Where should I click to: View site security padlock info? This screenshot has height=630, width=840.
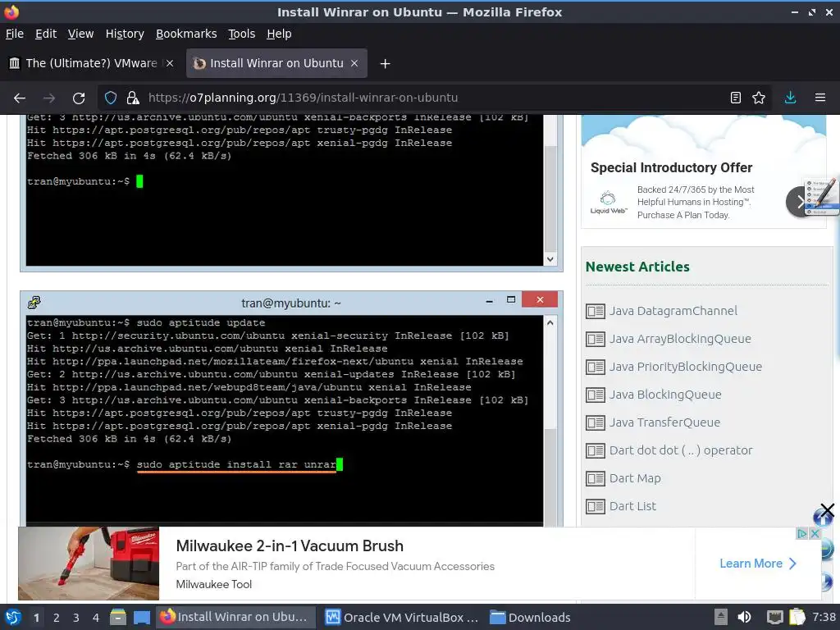[132, 98]
